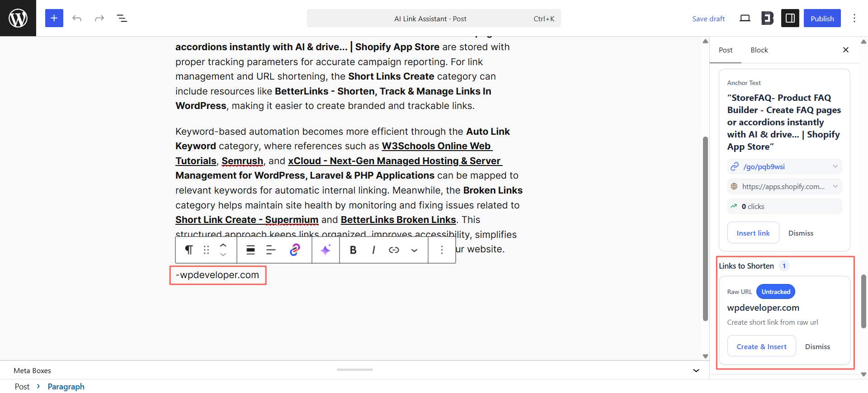868x393 pixels.
Task: Open the block toolbar options menu
Action: coord(442,250)
